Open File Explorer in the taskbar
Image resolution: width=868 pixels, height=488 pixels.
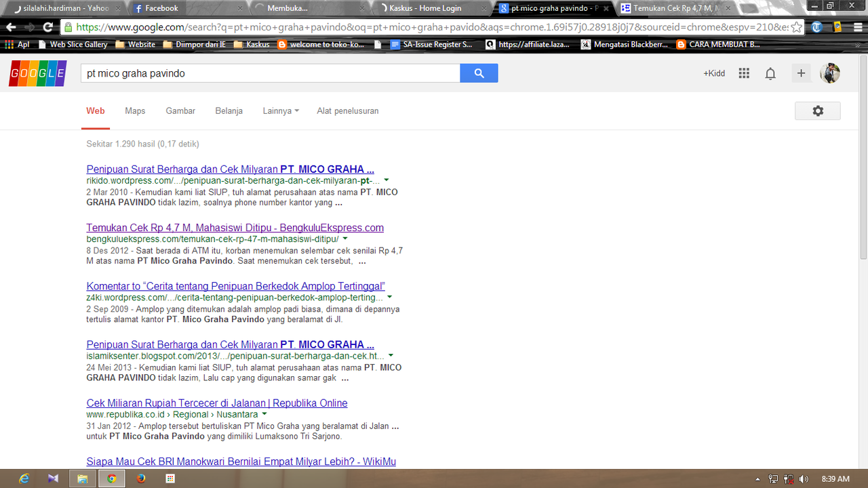[x=82, y=479]
